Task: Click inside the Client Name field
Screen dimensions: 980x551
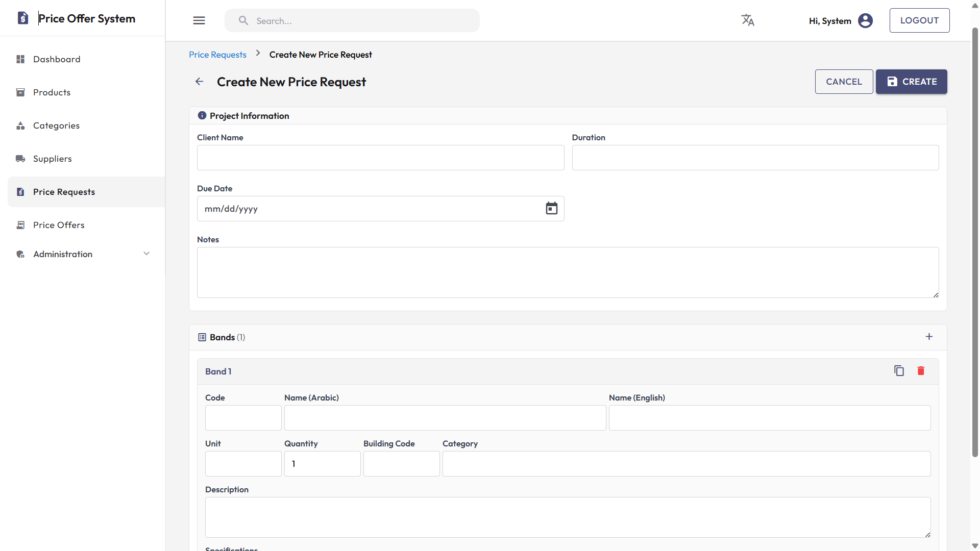Action: click(x=380, y=158)
